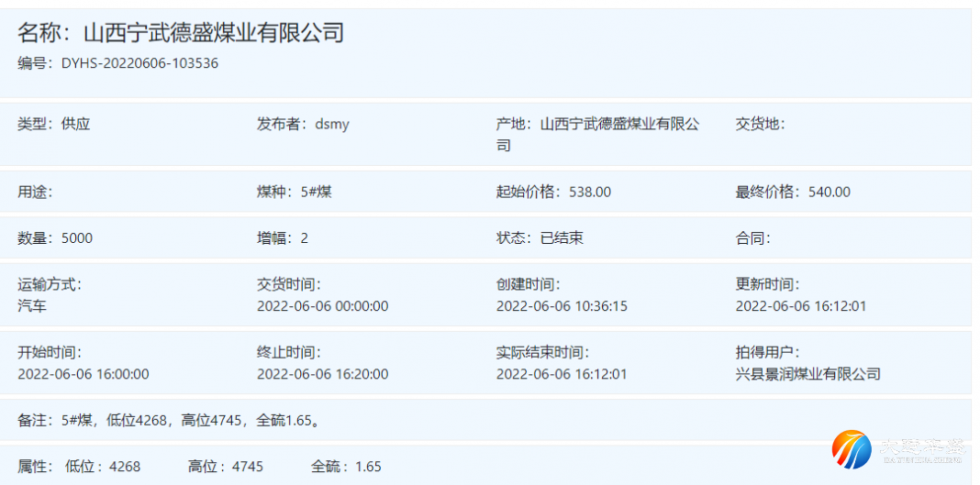This screenshot has height=485, width=980.
Task: Click the 发布者 value dsmy
Action: click(x=332, y=125)
